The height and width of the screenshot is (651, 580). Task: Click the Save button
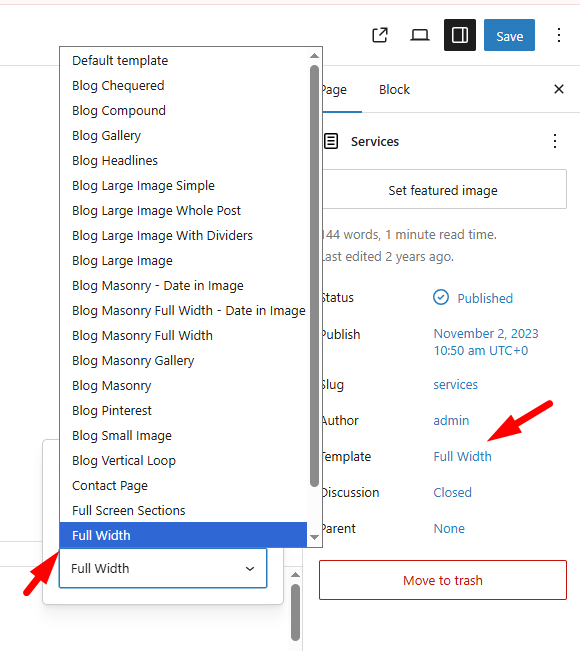(x=509, y=35)
